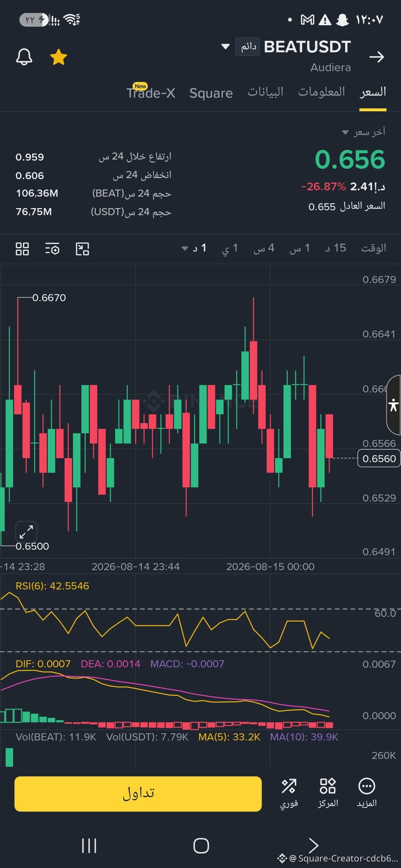The height and width of the screenshot is (868, 401).
Task: Open the المركز hub icon
Action: (x=328, y=793)
